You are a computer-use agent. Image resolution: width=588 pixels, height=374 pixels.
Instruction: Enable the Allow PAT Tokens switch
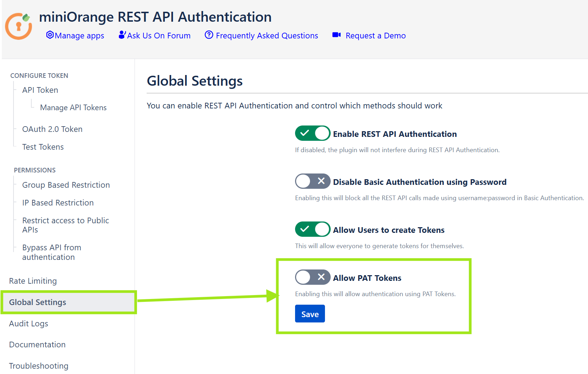tap(313, 277)
